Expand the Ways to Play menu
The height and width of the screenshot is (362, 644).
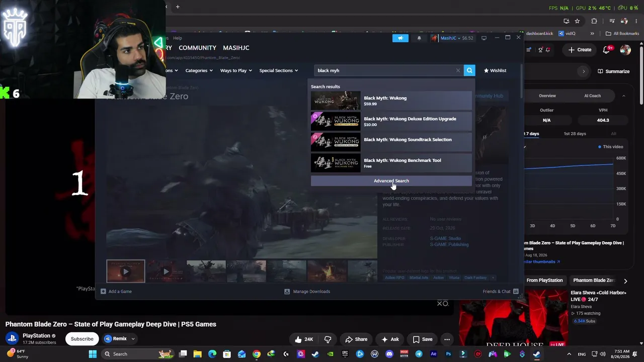point(236,70)
